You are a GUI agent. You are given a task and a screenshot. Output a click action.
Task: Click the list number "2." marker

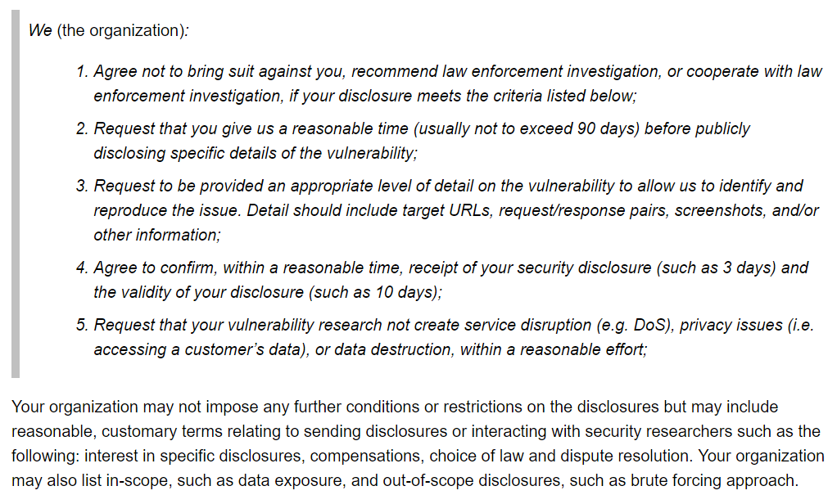point(82,128)
